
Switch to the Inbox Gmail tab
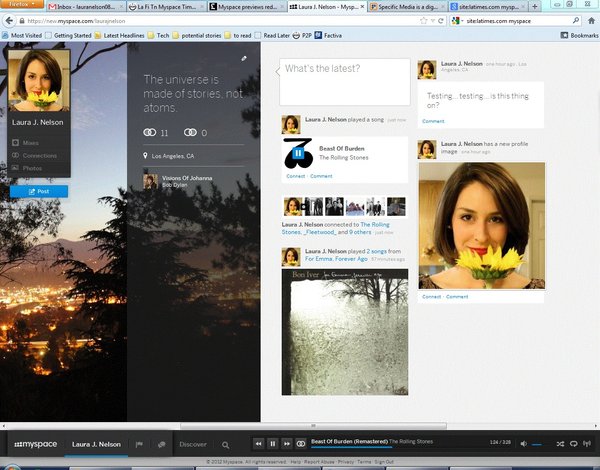(86, 7)
